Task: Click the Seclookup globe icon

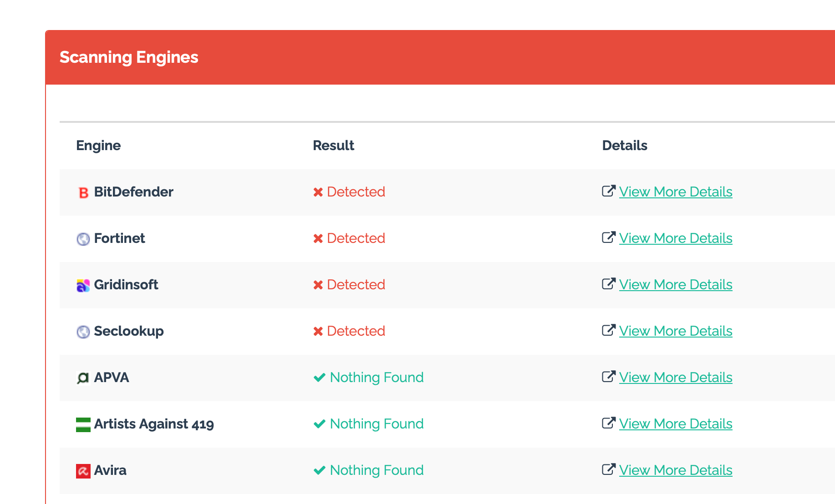Action: pyautogui.click(x=83, y=332)
